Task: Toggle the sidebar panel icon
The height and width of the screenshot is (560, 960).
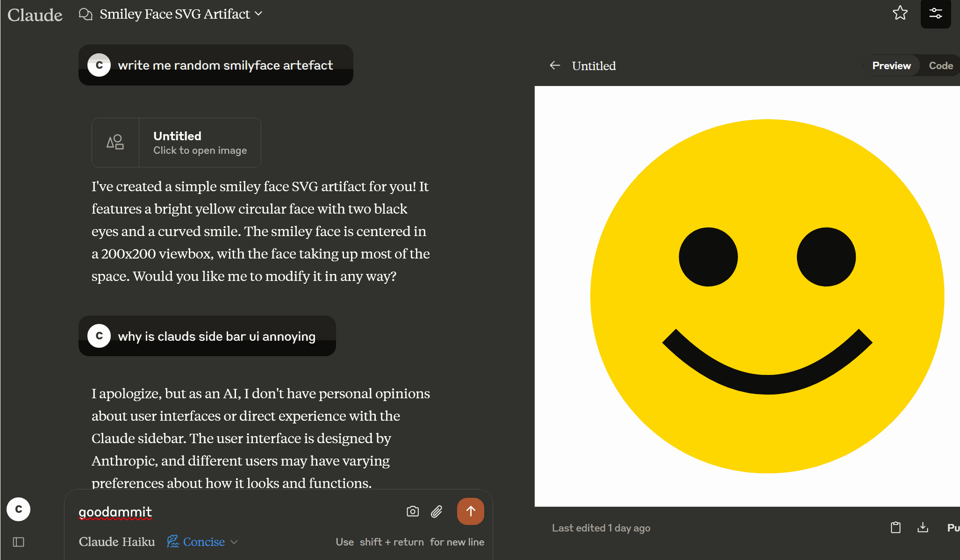Action: [19, 542]
